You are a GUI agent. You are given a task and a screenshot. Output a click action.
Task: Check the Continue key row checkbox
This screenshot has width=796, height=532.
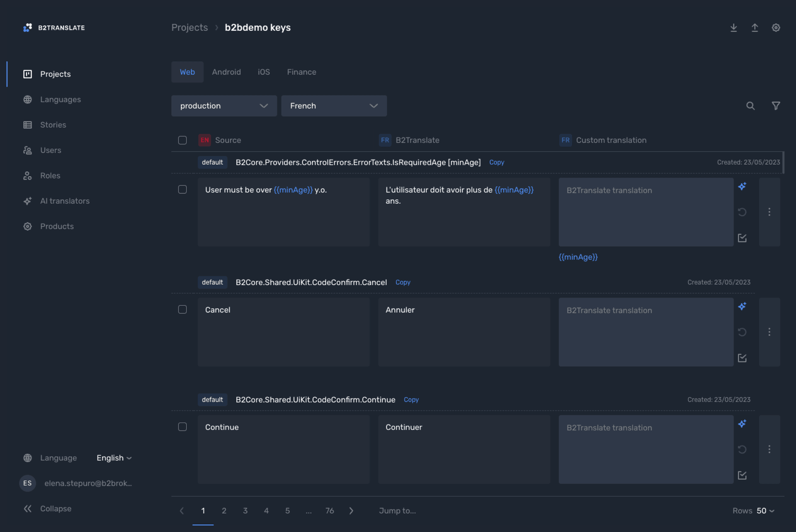(x=182, y=427)
